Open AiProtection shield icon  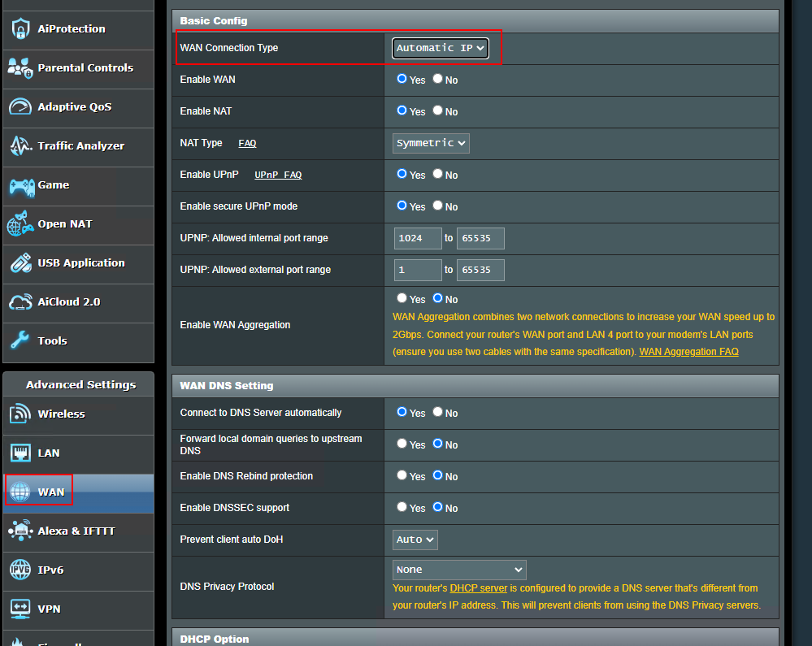(20, 28)
